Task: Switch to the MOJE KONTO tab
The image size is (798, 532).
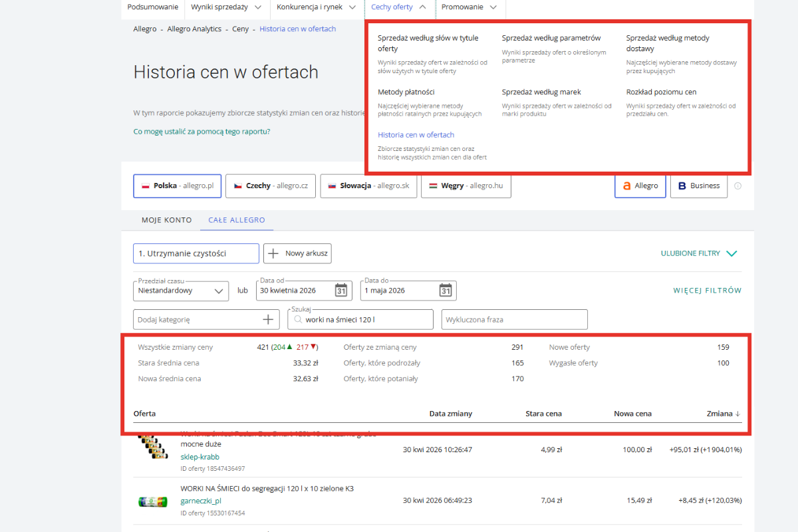Action: (x=167, y=220)
